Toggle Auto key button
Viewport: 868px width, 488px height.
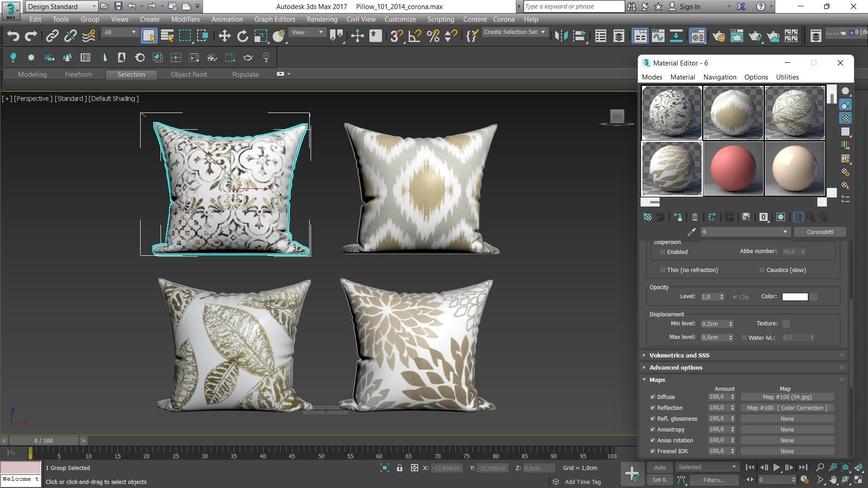point(660,468)
